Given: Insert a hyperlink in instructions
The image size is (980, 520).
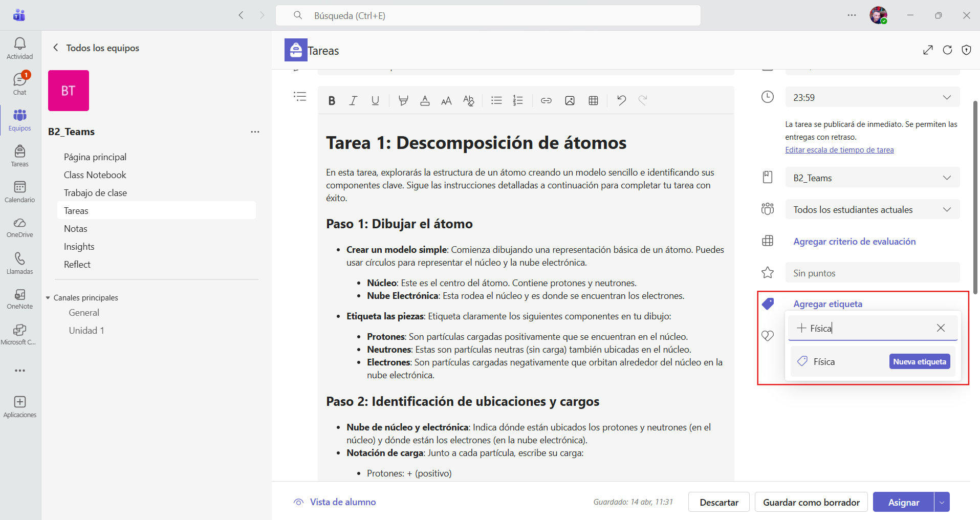Looking at the screenshot, I should (546, 101).
